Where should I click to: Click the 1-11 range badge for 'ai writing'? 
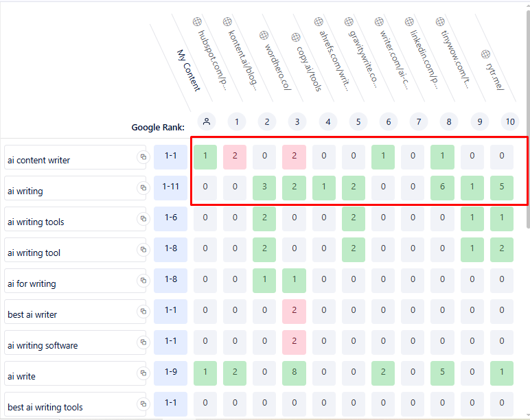coord(170,187)
